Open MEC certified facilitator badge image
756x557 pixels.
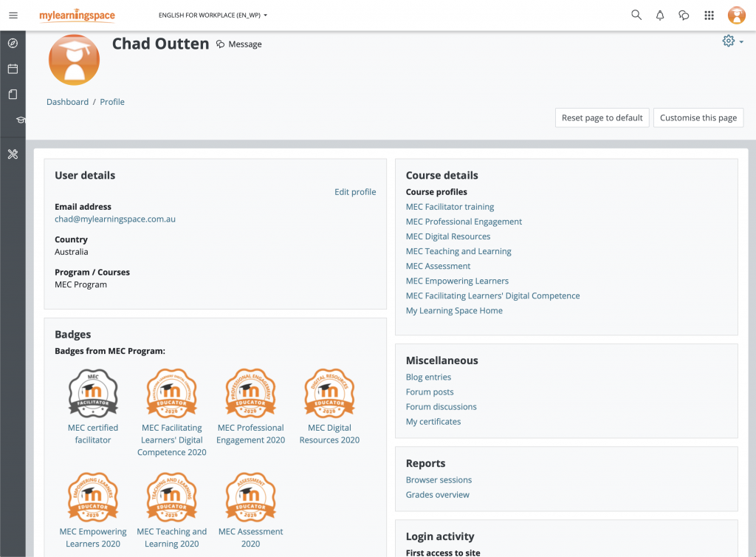coord(93,393)
